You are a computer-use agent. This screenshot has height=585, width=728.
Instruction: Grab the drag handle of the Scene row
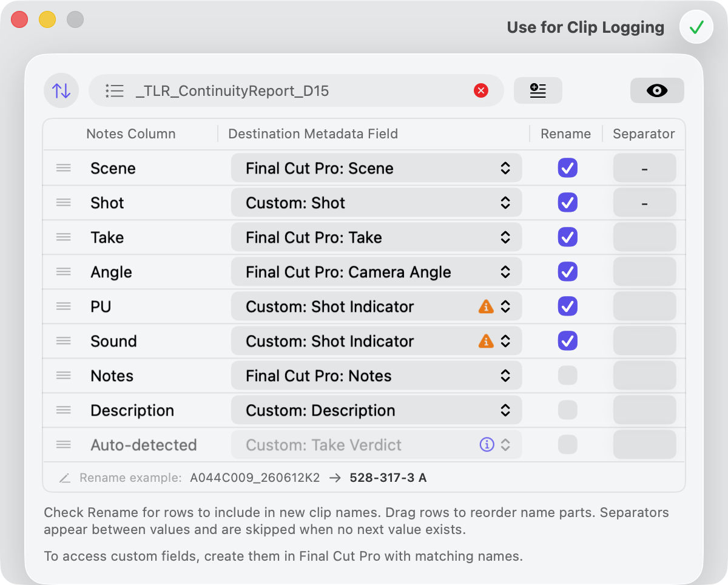coord(64,168)
